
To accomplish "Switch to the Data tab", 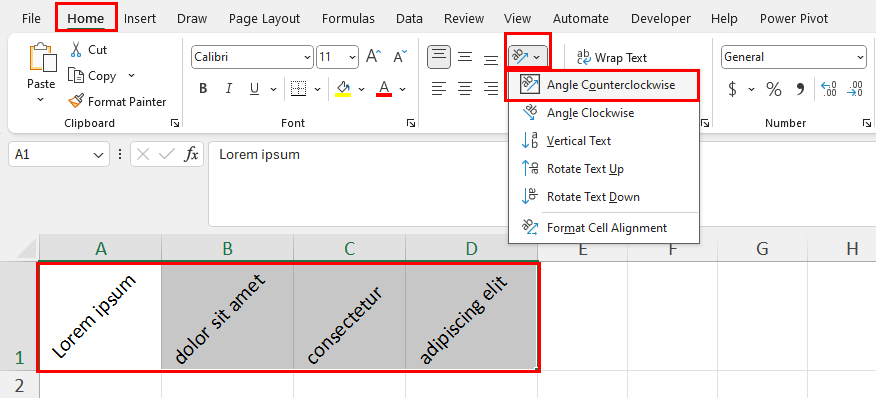I will click(x=409, y=18).
